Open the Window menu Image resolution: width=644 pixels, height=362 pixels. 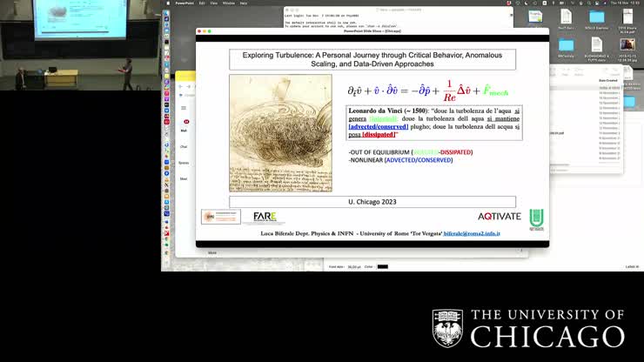[x=228, y=3]
